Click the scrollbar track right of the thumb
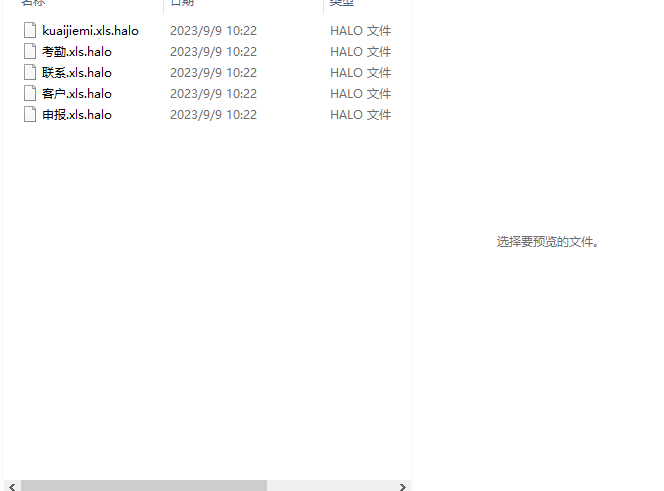Viewport: 664px width, 491px height. coord(331,486)
